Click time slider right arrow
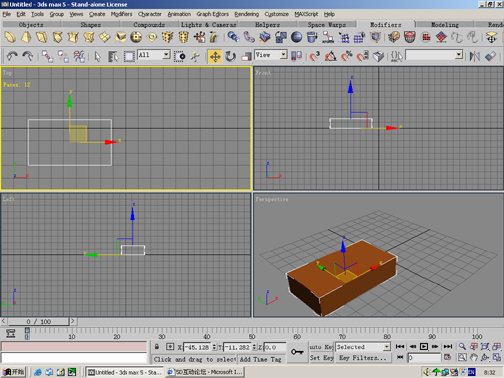 [73, 321]
